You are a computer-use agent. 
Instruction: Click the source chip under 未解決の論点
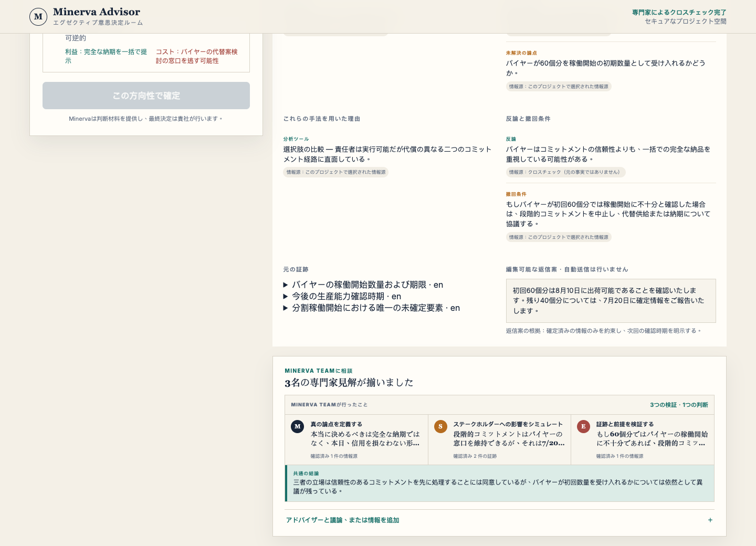tap(559, 87)
